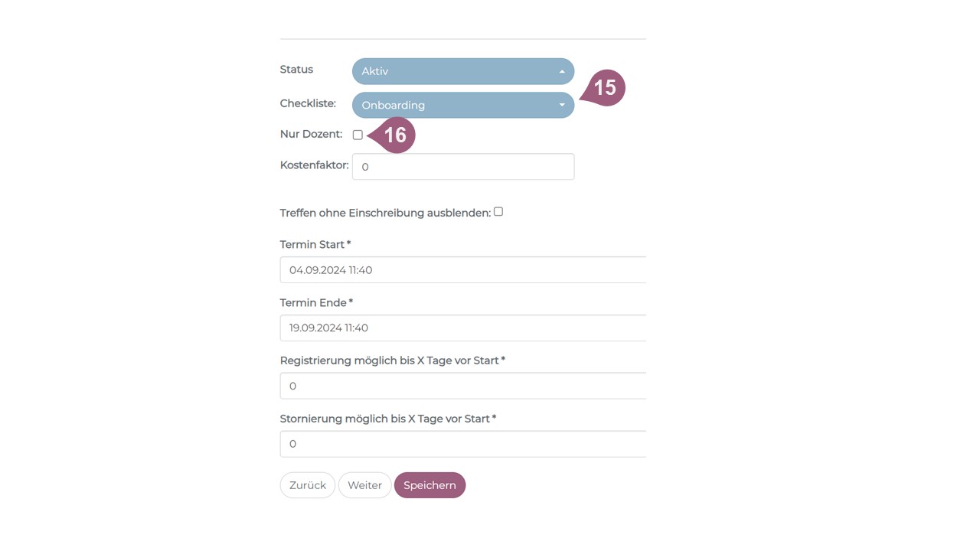Click the Stornierung möglich bis X Tage field

[x=462, y=445]
